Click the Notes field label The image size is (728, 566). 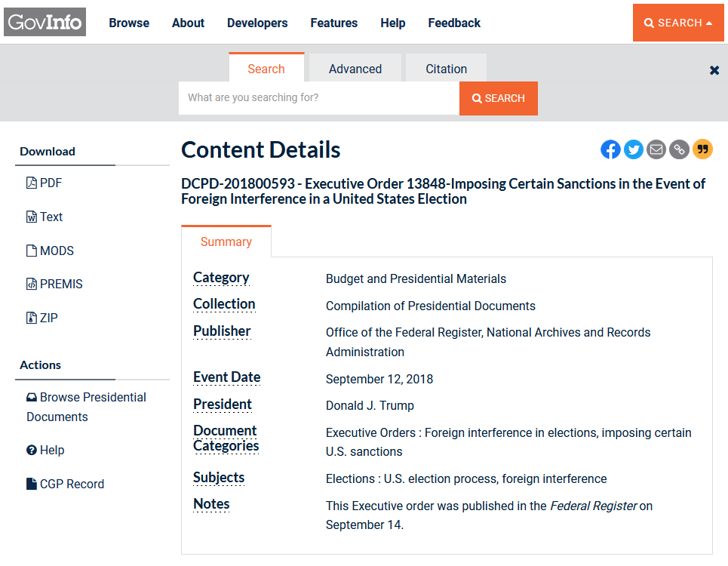tap(211, 504)
